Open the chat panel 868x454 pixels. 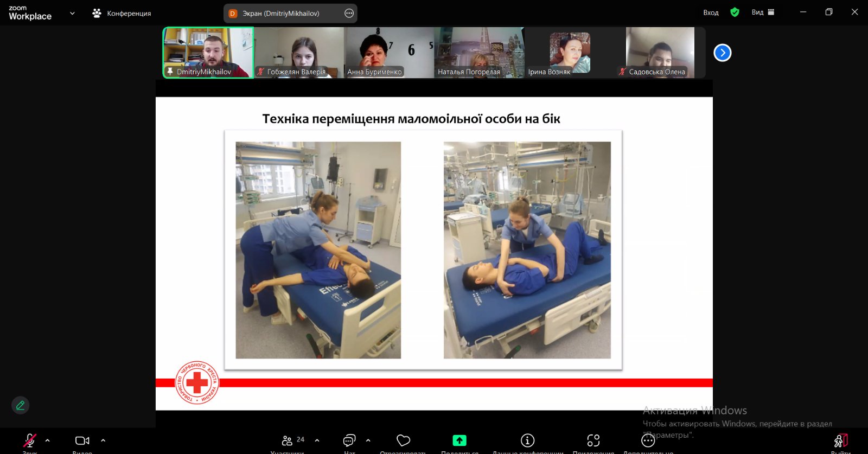click(349, 440)
